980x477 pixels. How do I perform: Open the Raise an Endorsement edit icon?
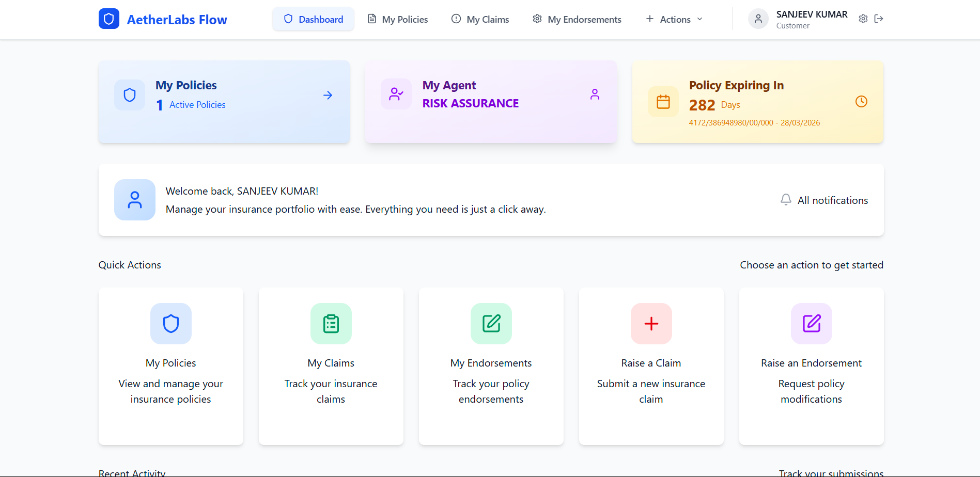(811, 324)
